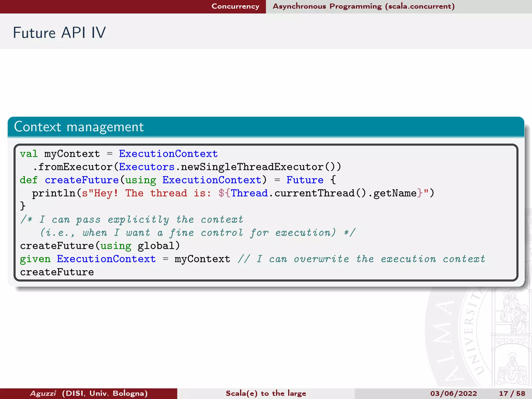This screenshot has width=532, height=399.
Task: Click '.fromExecutor(Executors.newSingleThreadExecutor())' code line
Action: [187, 167]
